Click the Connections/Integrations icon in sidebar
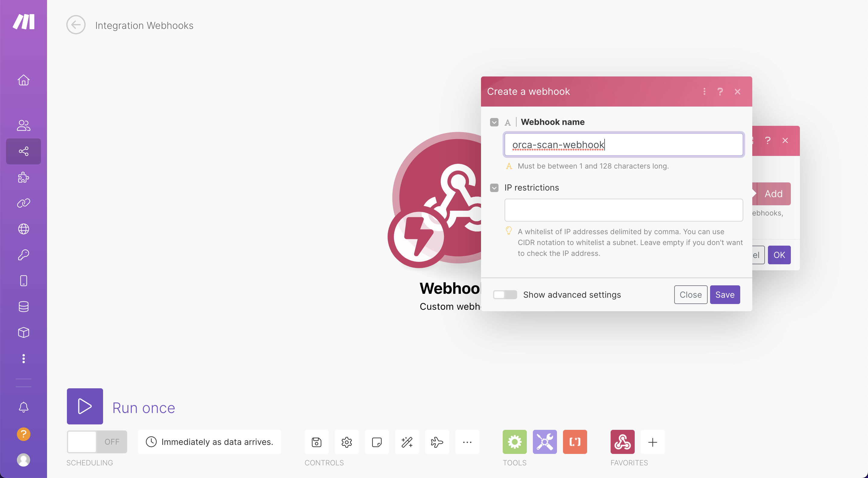Image resolution: width=868 pixels, height=478 pixels. [24, 203]
